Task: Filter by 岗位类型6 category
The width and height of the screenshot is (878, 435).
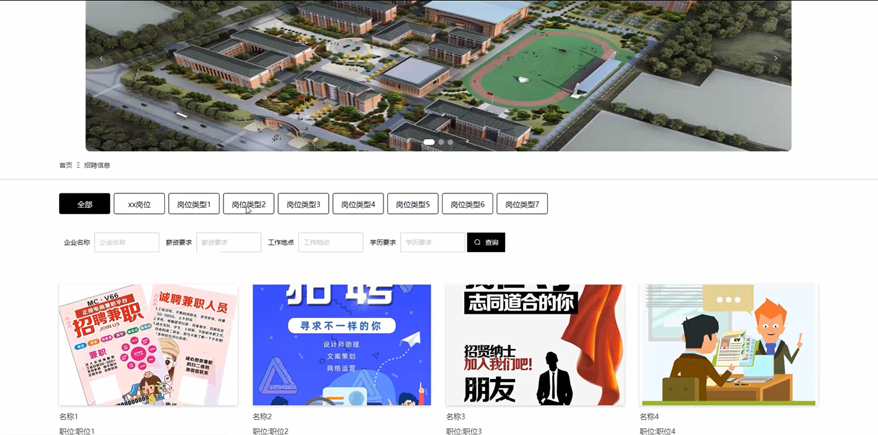Action: click(x=468, y=204)
